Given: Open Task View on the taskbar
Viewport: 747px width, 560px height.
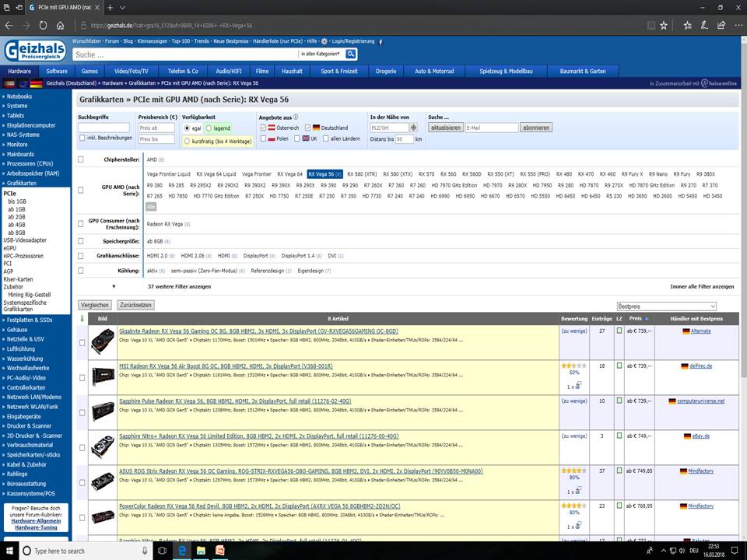Looking at the screenshot, I should [162, 551].
